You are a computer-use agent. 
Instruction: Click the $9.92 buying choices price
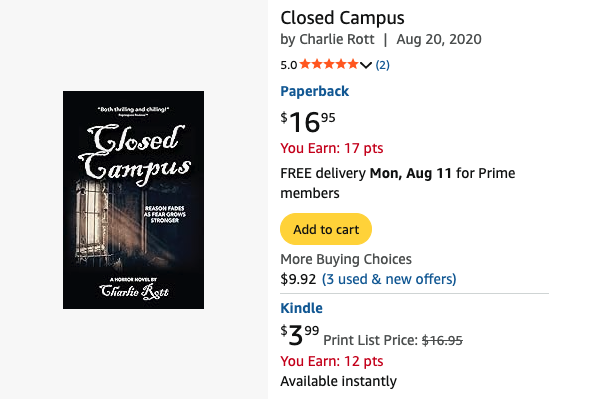point(298,279)
